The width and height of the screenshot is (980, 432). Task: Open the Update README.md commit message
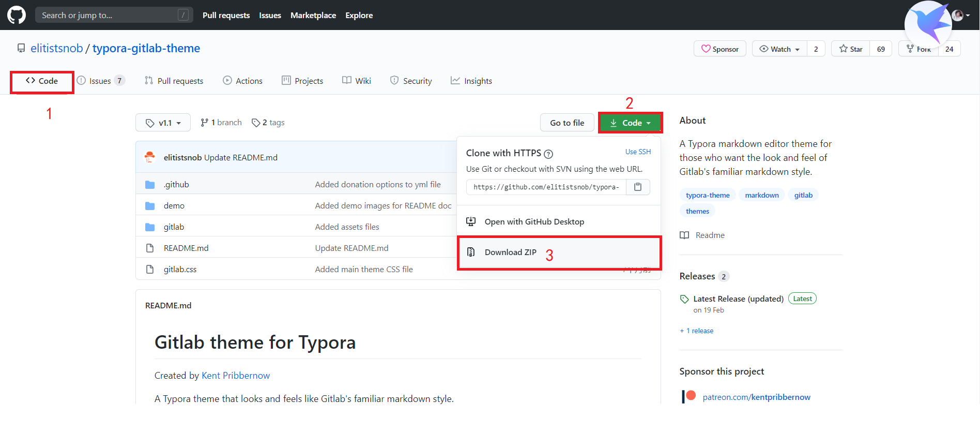pyautogui.click(x=241, y=157)
